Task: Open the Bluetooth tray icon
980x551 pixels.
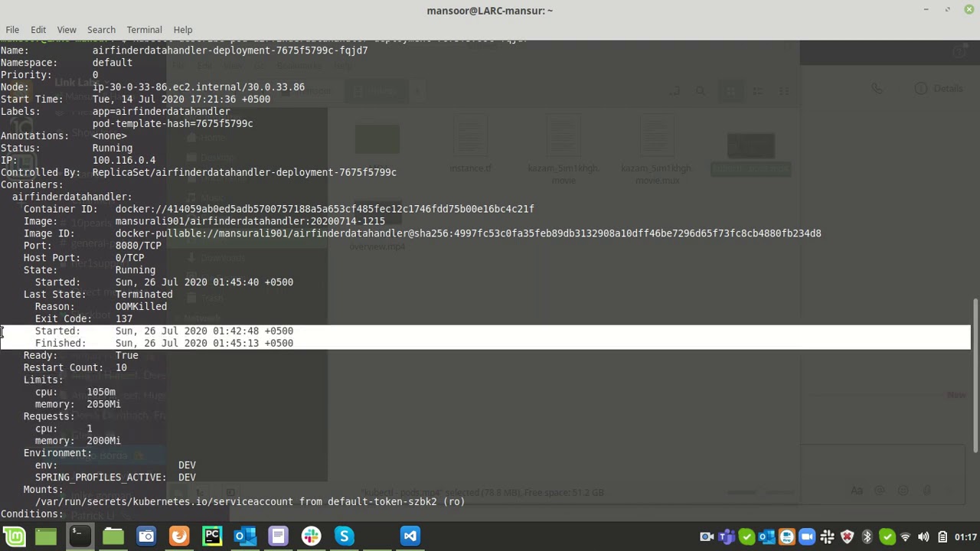Action: 867,536
